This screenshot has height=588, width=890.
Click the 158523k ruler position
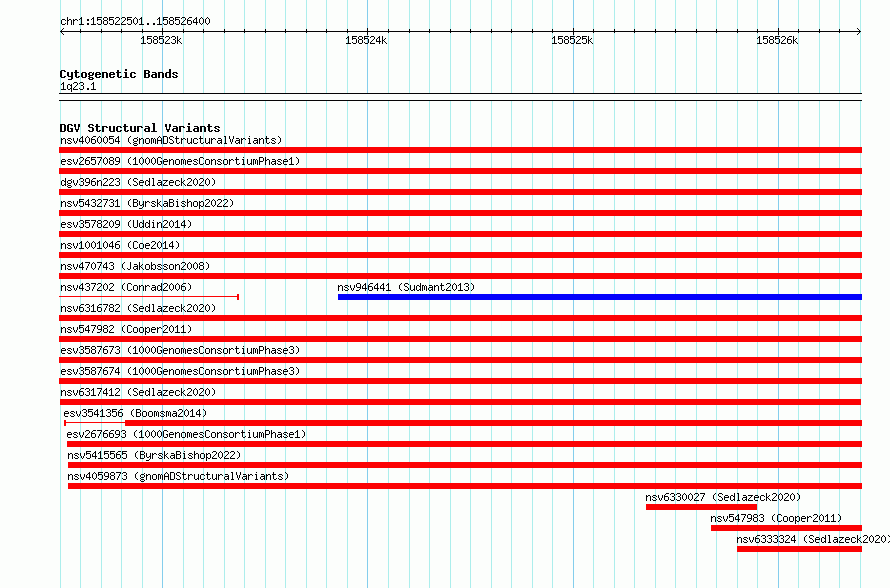161,40
